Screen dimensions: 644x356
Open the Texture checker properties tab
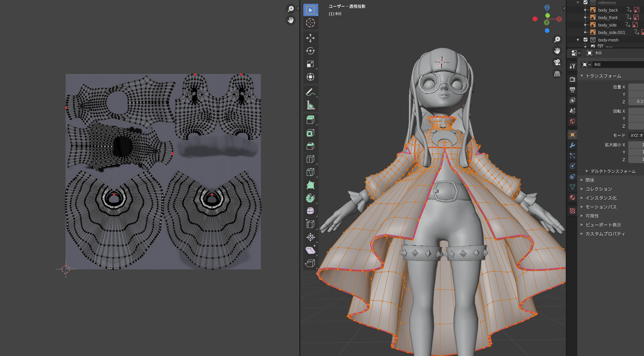coord(572,211)
